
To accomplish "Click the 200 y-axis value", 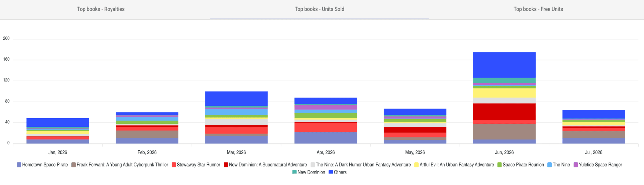I will tap(6, 38).
